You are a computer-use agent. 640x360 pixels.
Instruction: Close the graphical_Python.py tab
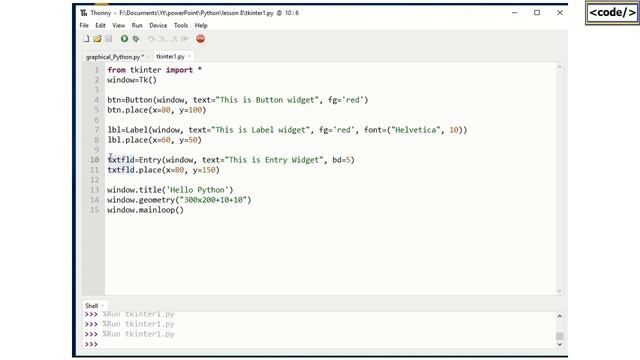147,57
